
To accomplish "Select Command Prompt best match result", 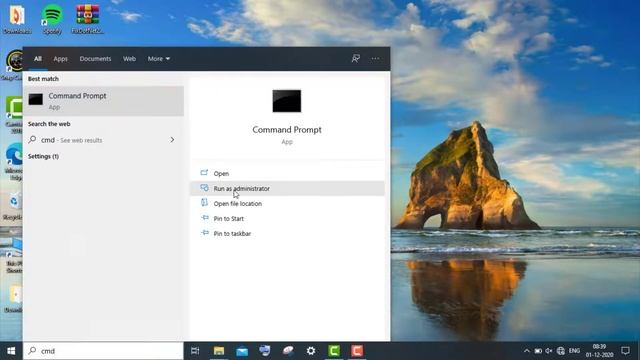I will pyautogui.click(x=104, y=101).
